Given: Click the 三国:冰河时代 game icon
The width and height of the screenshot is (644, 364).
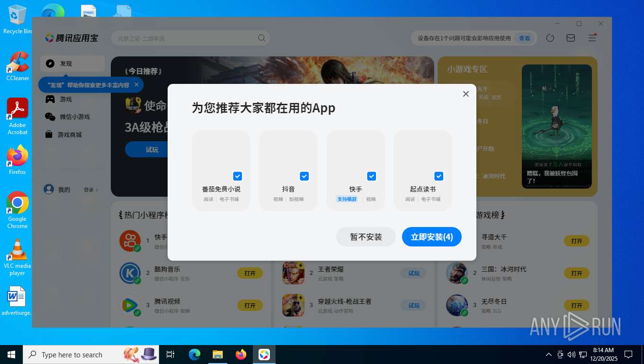Looking at the screenshot, I should [457, 273].
